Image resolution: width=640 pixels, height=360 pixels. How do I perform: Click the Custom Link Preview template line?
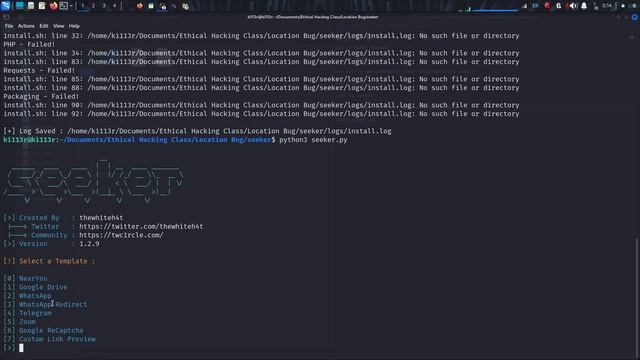click(x=49, y=339)
